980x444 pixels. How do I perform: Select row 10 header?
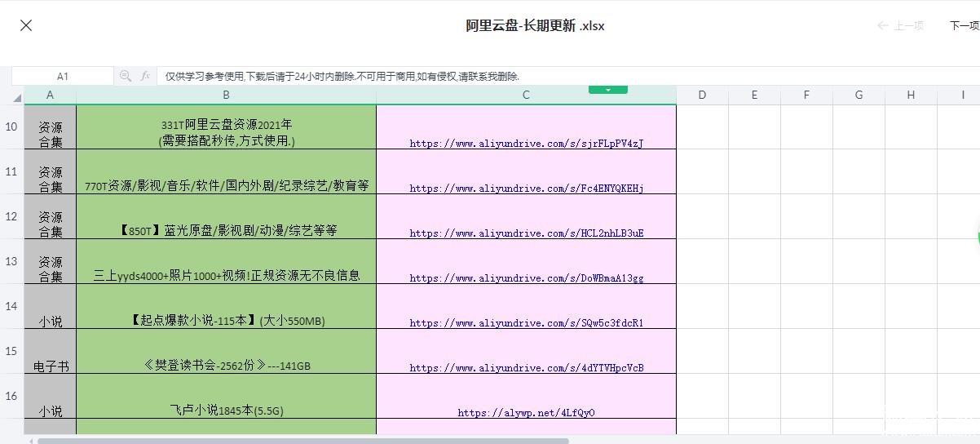tap(11, 127)
